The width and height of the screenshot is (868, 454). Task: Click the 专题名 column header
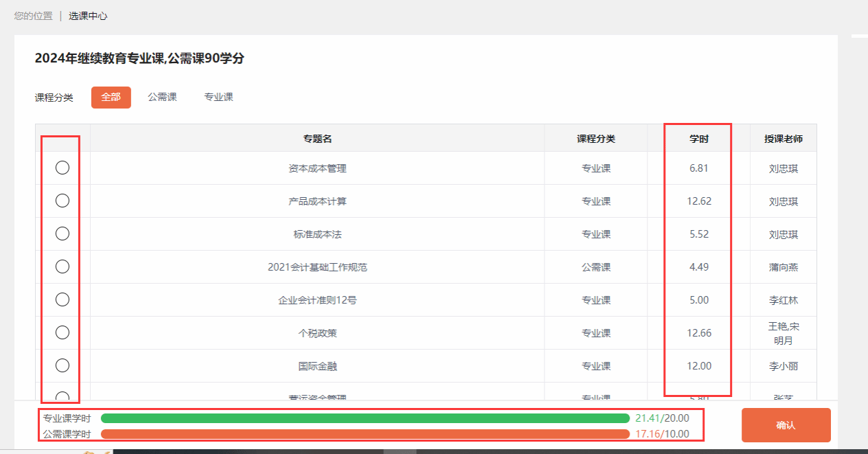click(317, 139)
